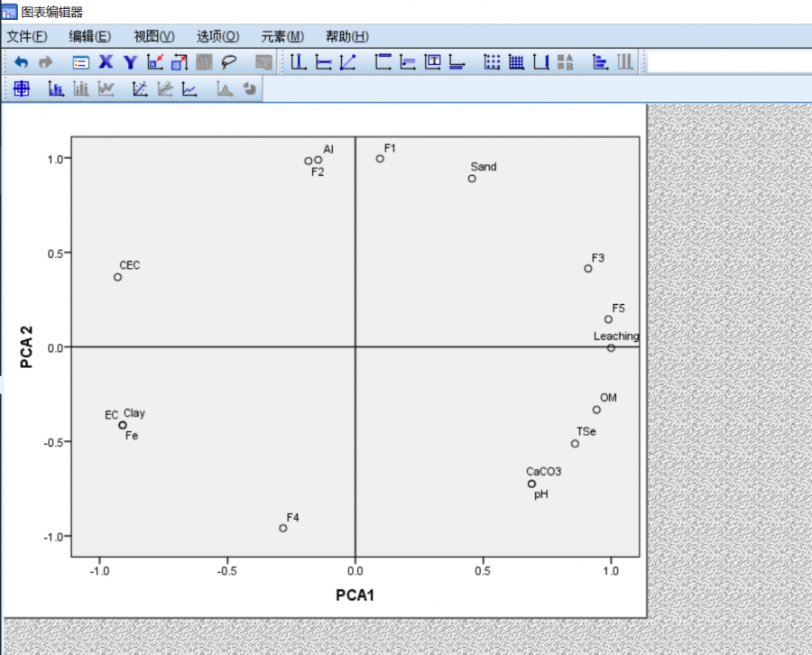
Task: Select the Fe label text
Action: [x=132, y=436]
